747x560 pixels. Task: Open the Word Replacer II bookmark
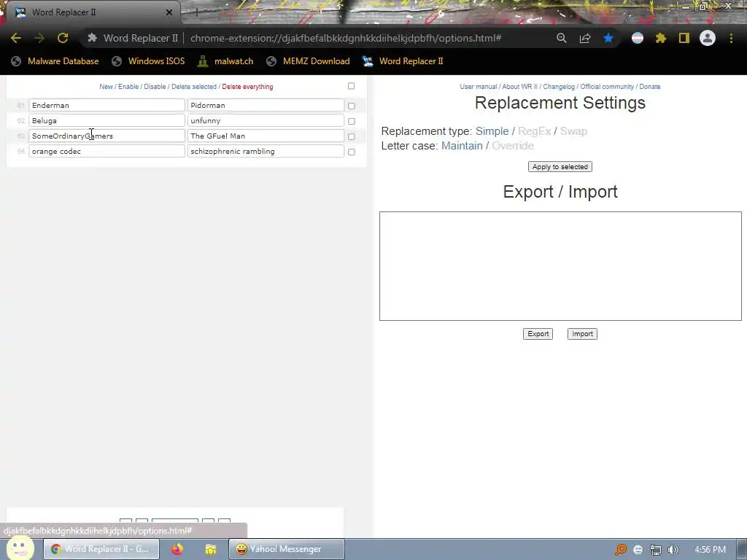(403, 61)
